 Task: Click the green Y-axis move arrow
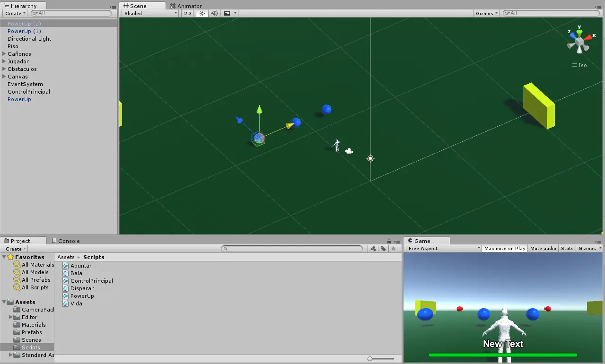[259, 110]
